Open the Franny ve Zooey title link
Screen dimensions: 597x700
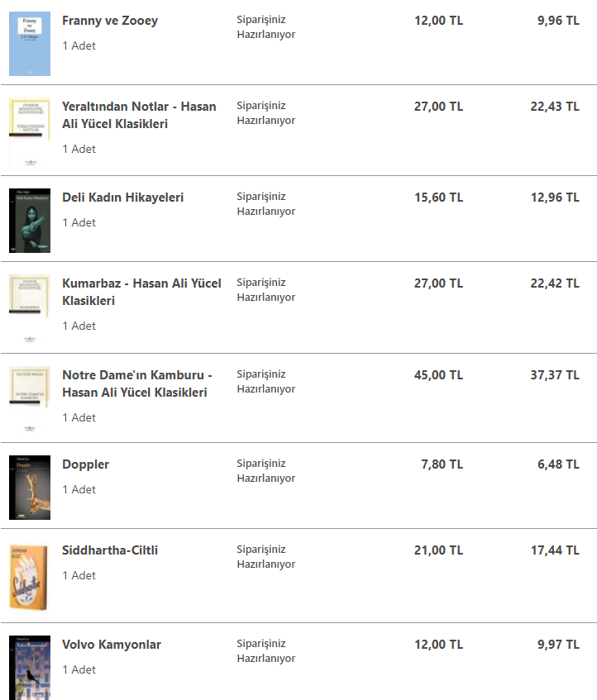tap(110, 21)
